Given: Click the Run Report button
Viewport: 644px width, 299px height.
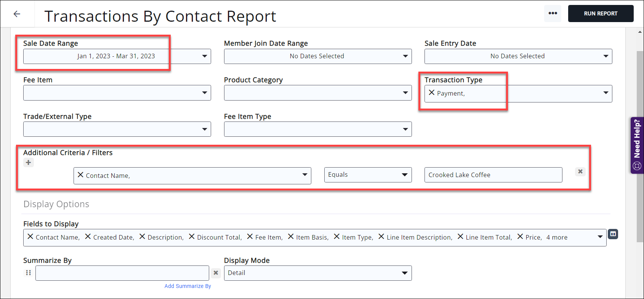Looking at the screenshot, I should pyautogui.click(x=601, y=14).
